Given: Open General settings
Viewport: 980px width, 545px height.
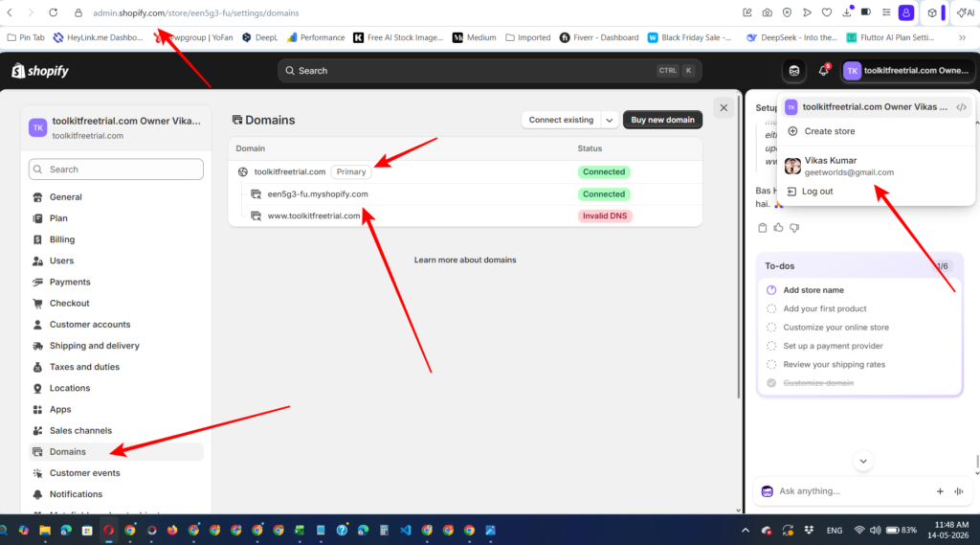Looking at the screenshot, I should (x=116, y=197).
